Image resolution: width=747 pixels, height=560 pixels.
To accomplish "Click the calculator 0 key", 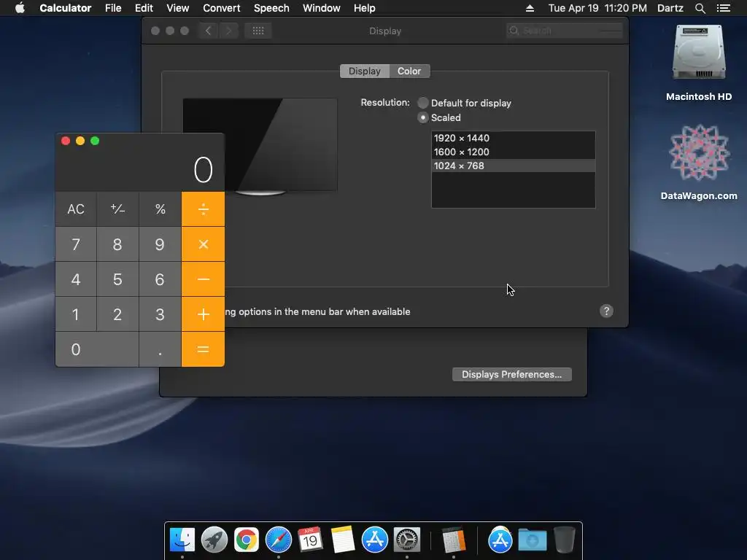I will click(x=97, y=349).
